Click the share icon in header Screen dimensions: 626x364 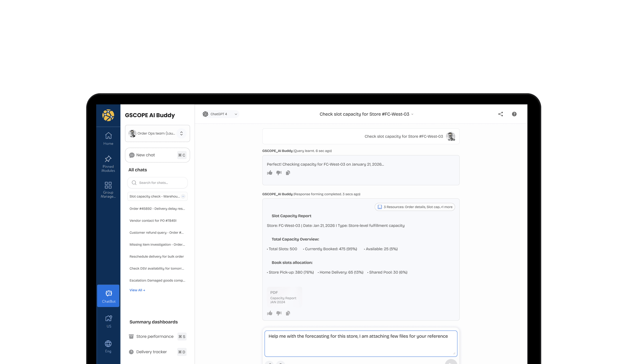(x=500, y=114)
